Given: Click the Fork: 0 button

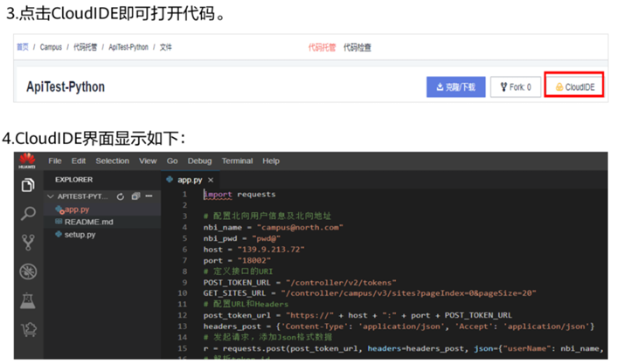Looking at the screenshot, I should pos(515,87).
